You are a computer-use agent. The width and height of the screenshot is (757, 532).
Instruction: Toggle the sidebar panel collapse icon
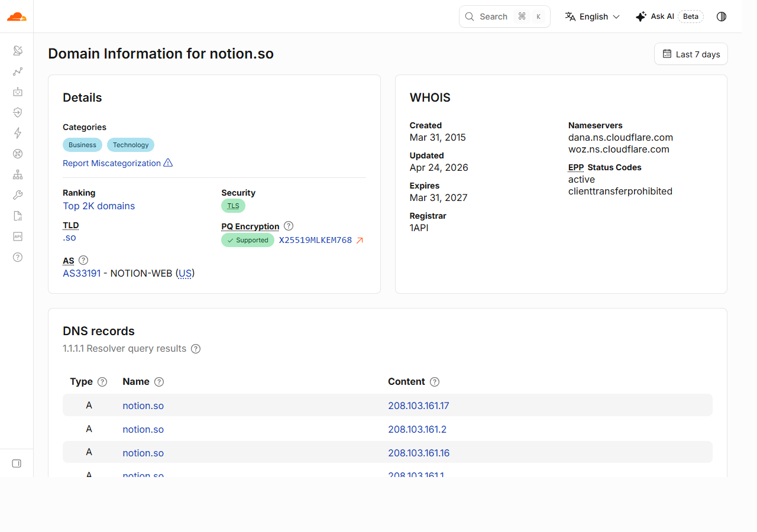17,463
